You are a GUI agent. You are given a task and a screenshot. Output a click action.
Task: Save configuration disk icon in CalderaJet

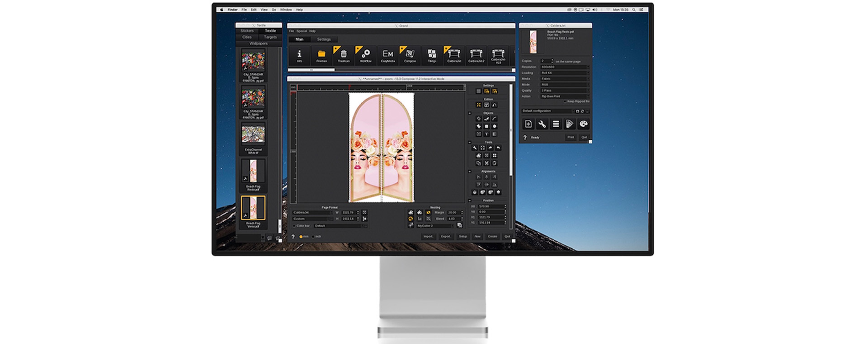pyautogui.click(x=577, y=111)
